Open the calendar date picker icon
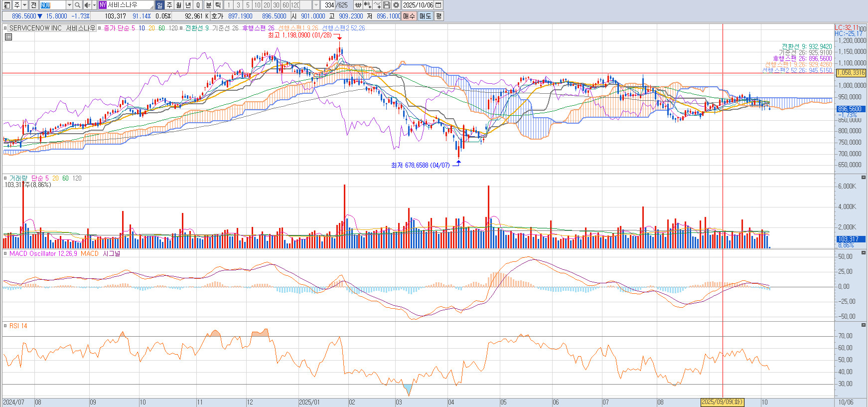This screenshot has width=868, height=407. (438, 5)
